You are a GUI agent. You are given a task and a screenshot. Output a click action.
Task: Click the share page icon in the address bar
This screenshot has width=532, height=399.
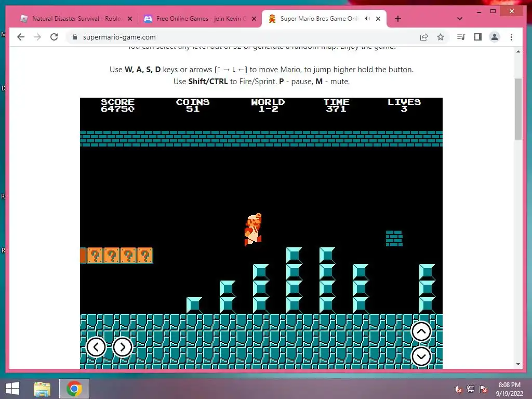424,37
